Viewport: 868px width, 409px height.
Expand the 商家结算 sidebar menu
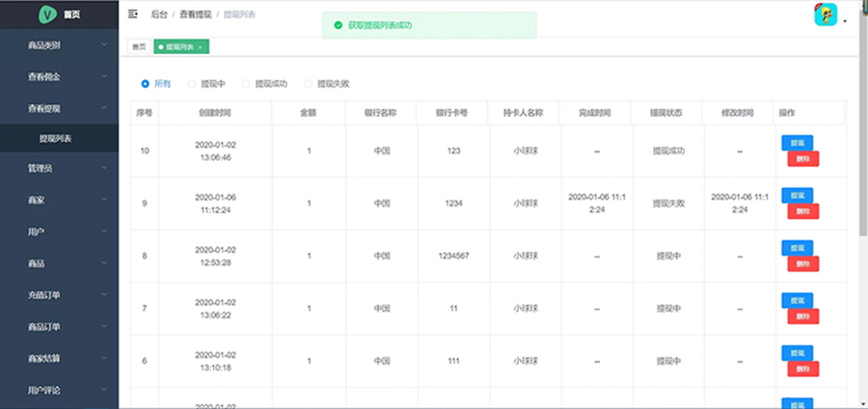[x=59, y=359]
